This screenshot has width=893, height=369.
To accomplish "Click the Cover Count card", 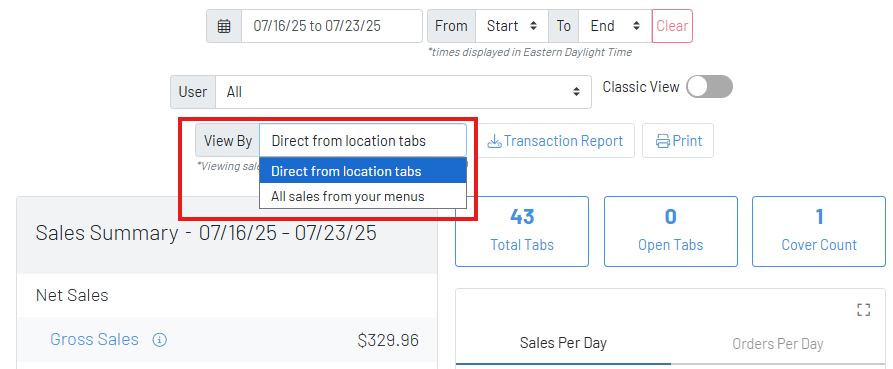I will point(819,231).
